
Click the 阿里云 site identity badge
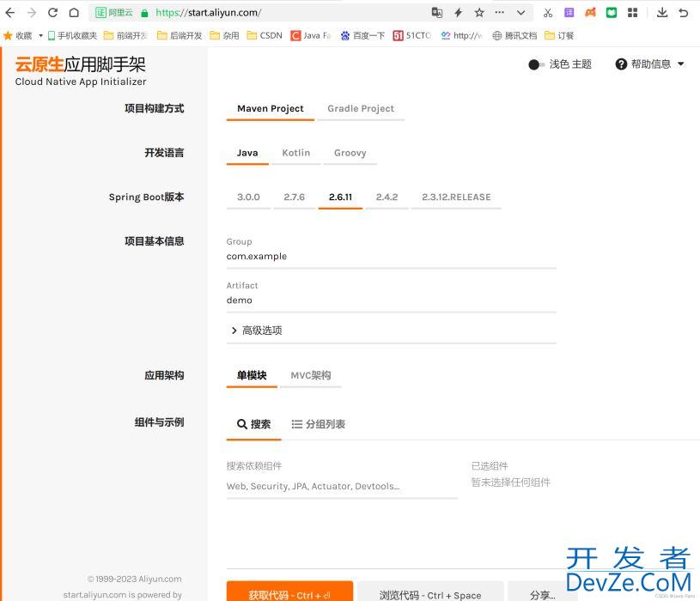[x=114, y=13]
